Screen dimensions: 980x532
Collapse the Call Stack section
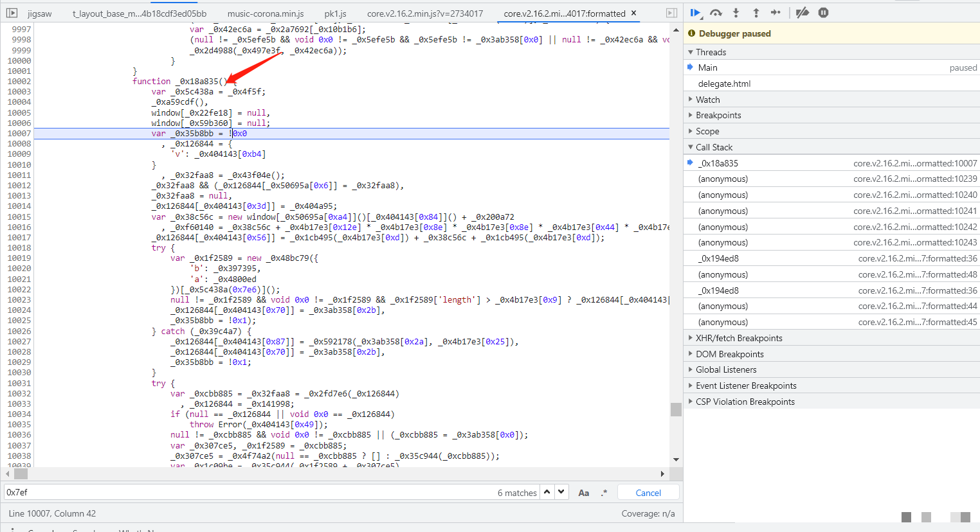tap(713, 147)
